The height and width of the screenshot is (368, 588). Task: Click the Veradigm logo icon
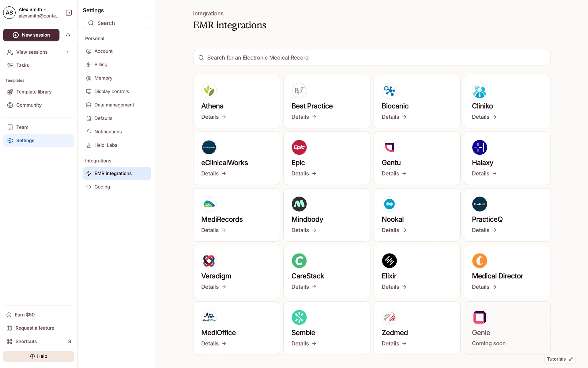point(209,261)
